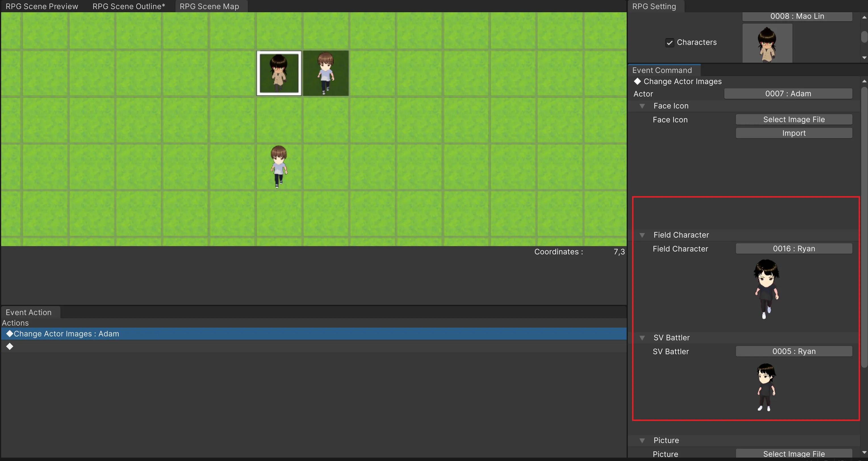The width and height of the screenshot is (868, 461).
Task: Click the Coordinates value 7,3
Action: point(619,252)
